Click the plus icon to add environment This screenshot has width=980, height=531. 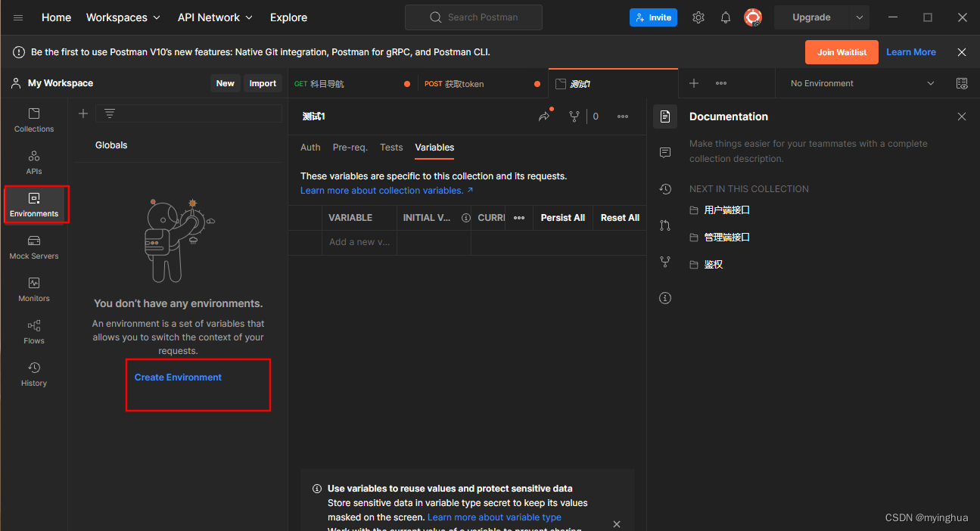83,113
